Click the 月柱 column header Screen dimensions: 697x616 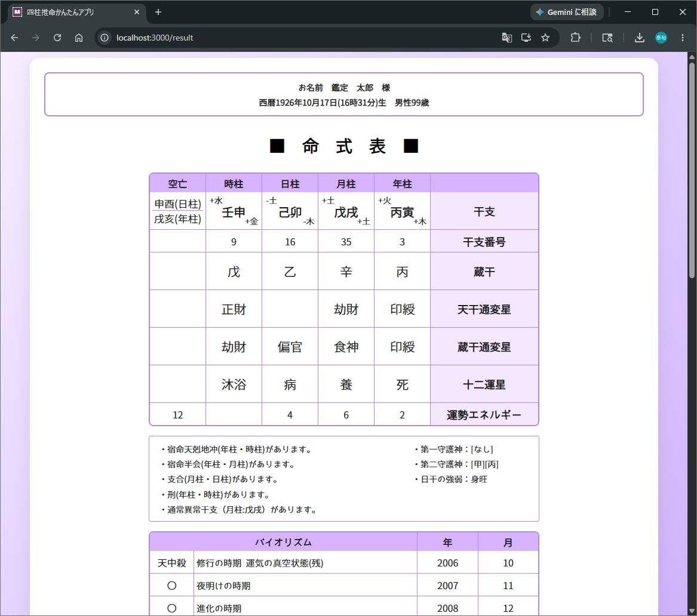pyautogui.click(x=346, y=183)
